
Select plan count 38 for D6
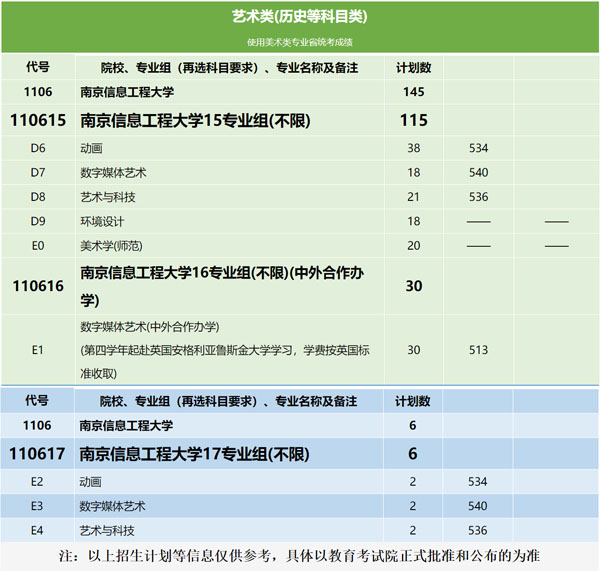[x=414, y=148]
